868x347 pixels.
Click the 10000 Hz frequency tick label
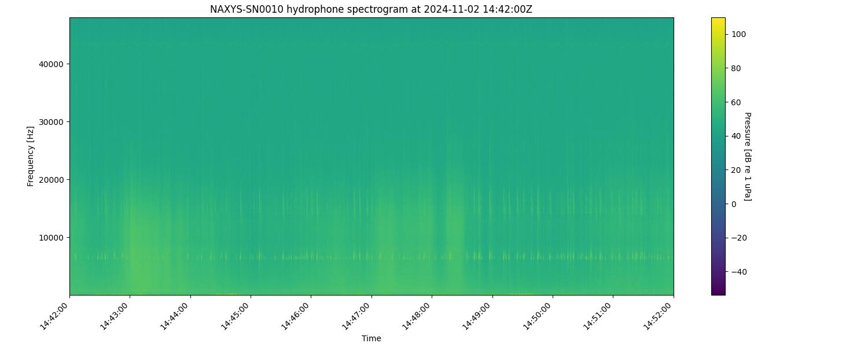tap(51, 237)
